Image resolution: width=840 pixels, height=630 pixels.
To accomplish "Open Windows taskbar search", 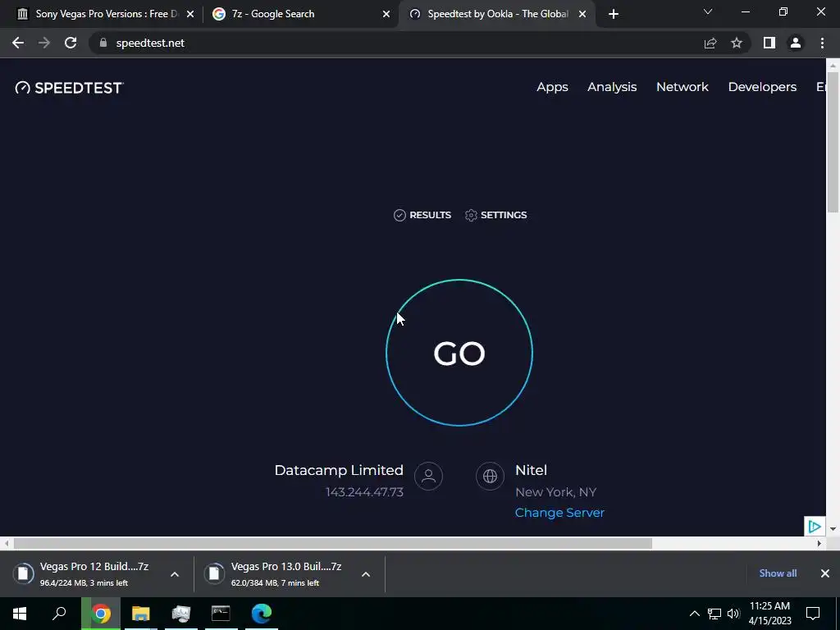I will click(x=59, y=614).
